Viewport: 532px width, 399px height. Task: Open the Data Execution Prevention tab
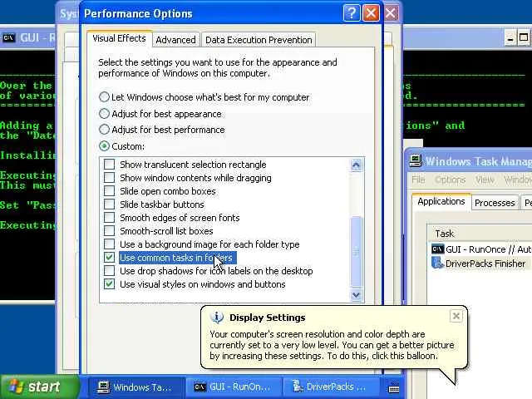(x=259, y=40)
